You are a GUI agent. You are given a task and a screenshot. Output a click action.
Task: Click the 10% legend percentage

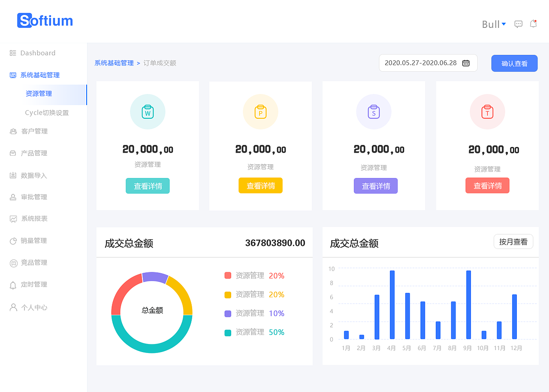point(277,314)
